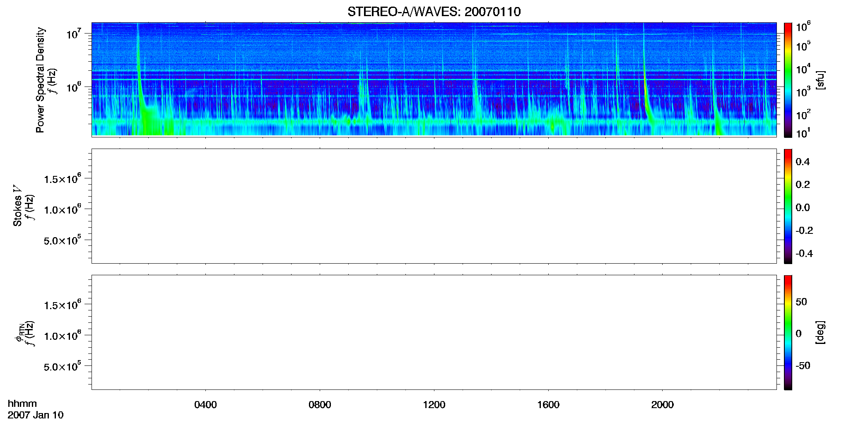This screenshot has height=447, width=868.
Task: Click the 10^1 label on the sfu colorbar
Action: pyautogui.click(x=803, y=133)
